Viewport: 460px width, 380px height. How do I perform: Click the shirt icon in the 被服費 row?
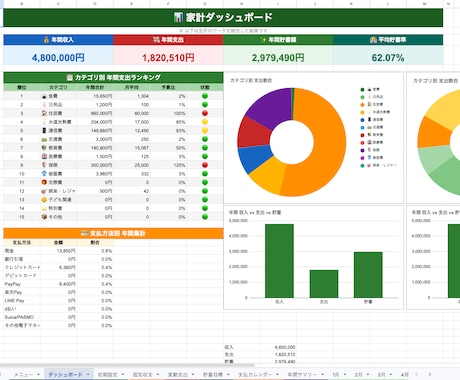click(44, 174)
